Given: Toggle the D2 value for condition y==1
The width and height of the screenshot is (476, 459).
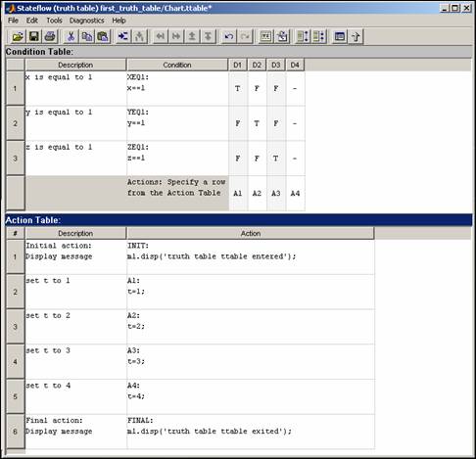Looking at the screenshot, I should (x=257, y=123).
